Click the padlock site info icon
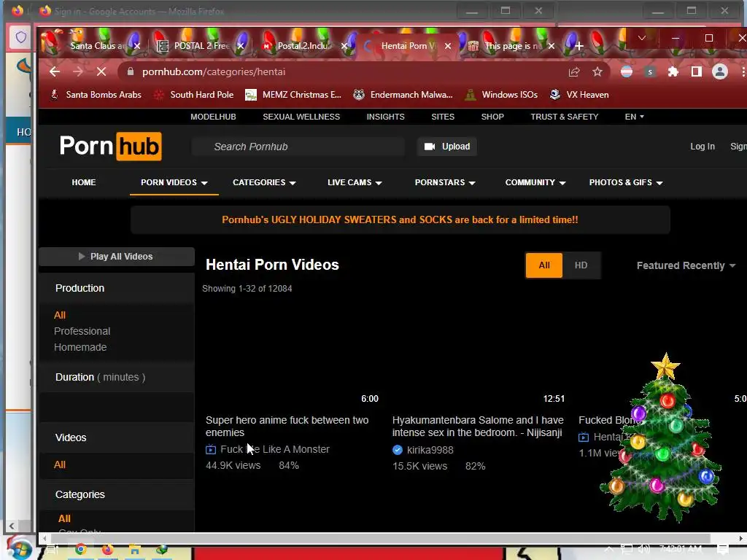Viewport: 747px width, 560px height. click(x=130, y=71)
